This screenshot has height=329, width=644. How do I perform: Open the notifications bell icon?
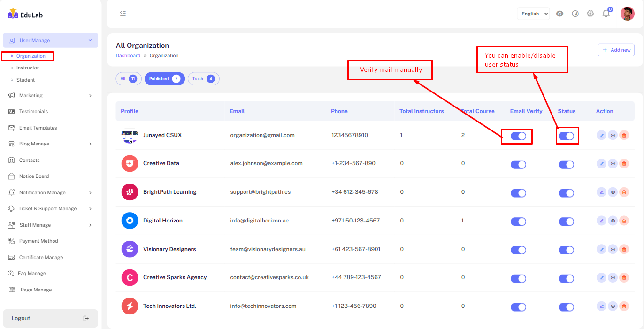(x=606, y=14)
